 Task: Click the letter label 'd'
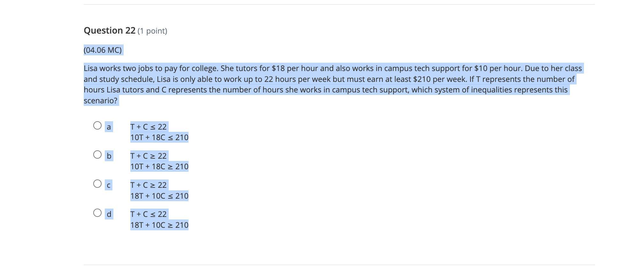click(x=109, y=214)
